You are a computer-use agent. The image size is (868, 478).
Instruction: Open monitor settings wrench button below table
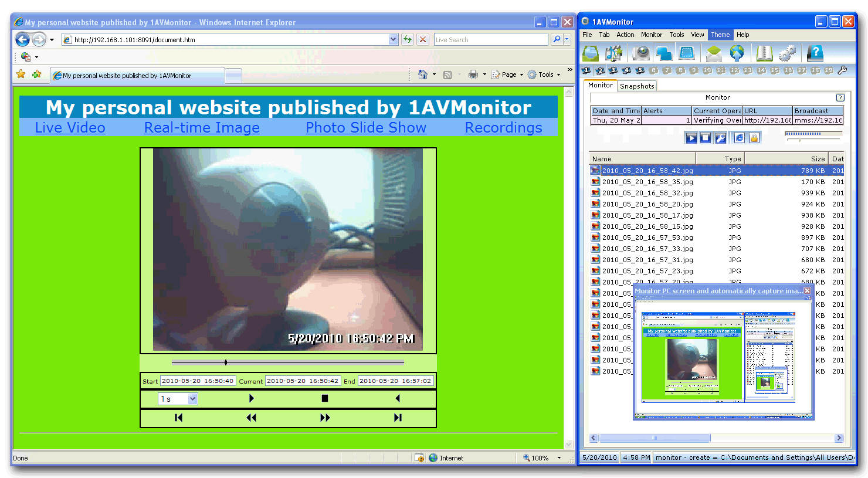(720, 138)
